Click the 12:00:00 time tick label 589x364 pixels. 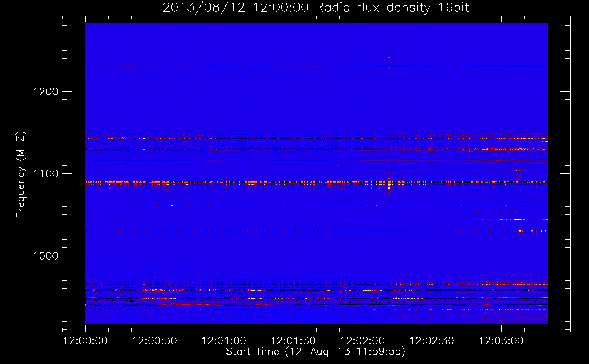point(85,341)
